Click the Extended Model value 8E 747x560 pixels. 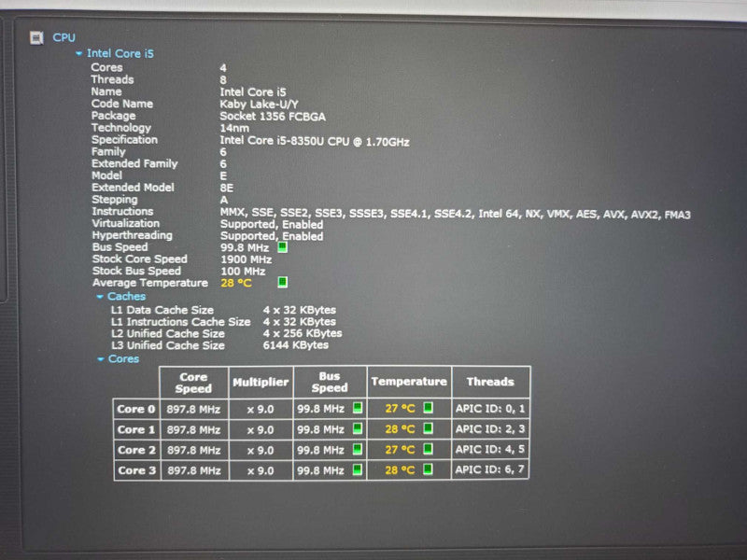[227, 189]
